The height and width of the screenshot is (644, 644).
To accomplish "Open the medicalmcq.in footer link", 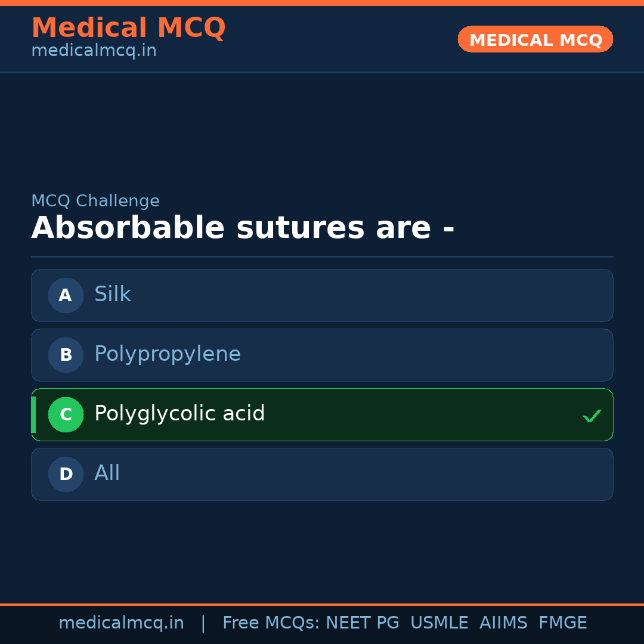I will pos(122,623).
